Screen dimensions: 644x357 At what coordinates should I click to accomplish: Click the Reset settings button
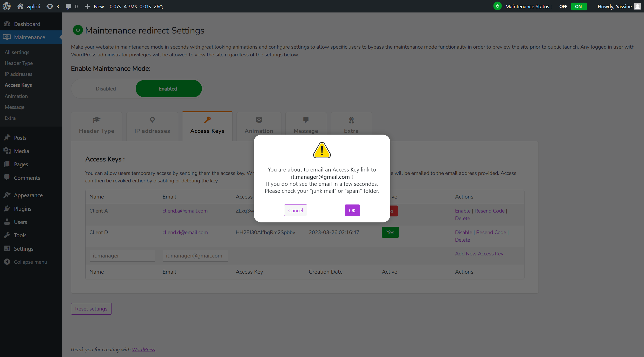[x=91, y=308]
